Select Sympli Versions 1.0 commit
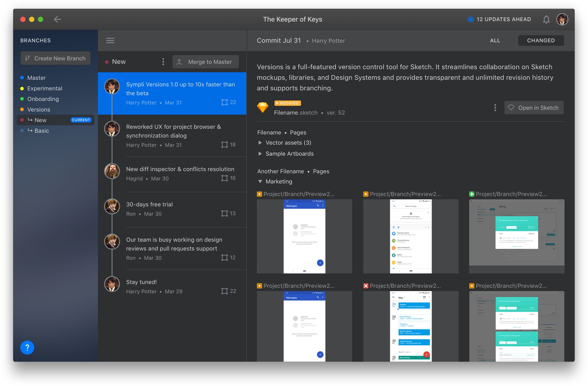The image size is (588, 386). click(172, 93)
